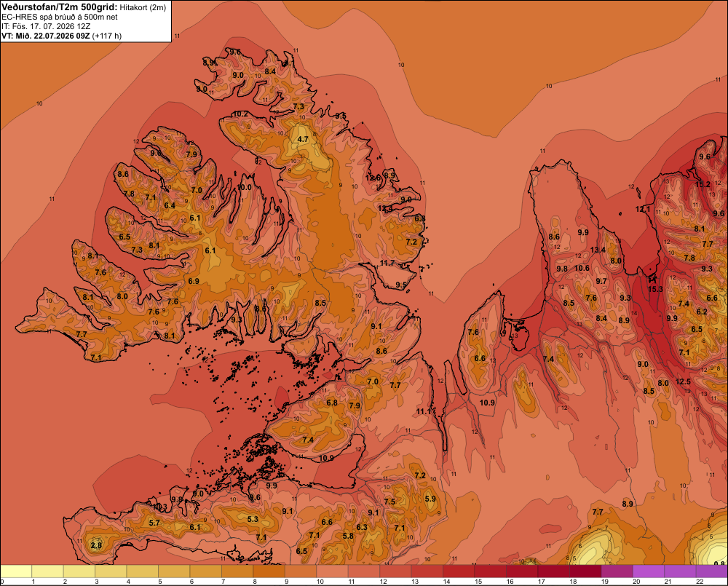The width and height of the screenshot is (728, 586).
Task: Select the legend swatch between 15 and 16
Action: pyautogui.click(x=490, y=571)
